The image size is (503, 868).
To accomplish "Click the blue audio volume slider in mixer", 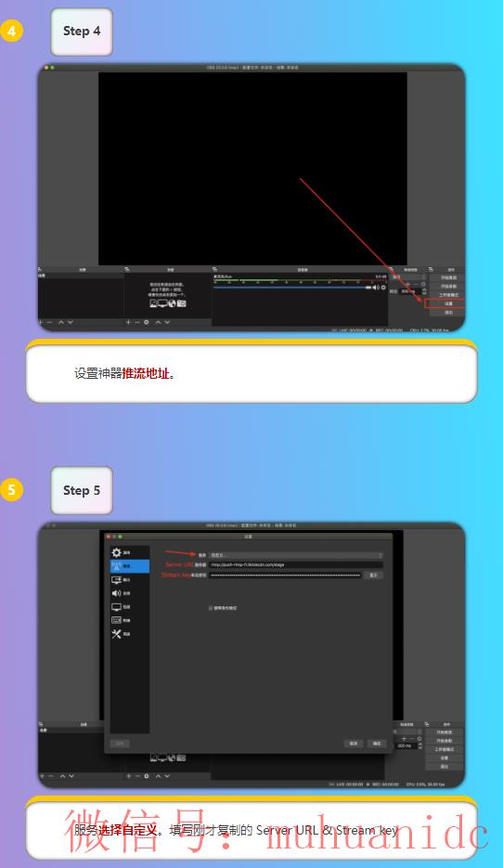I will (x=292, y=287).
